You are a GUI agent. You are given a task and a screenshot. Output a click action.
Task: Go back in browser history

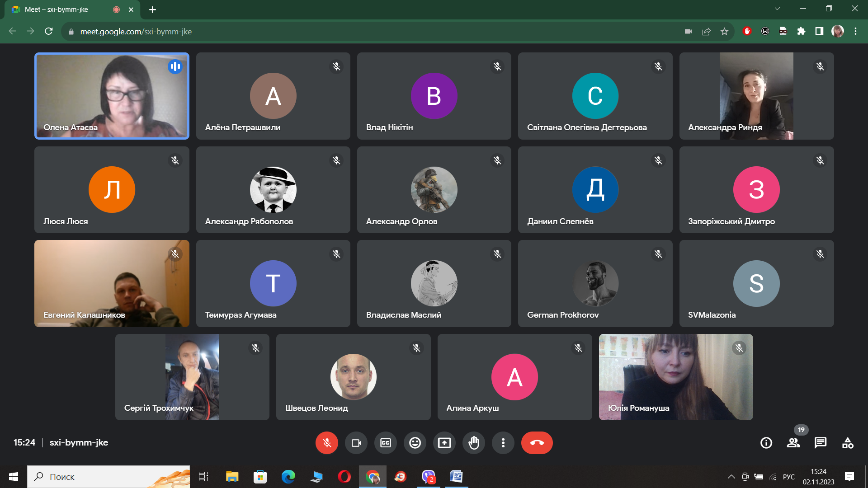pyautogui.click(x=13, y=31)
